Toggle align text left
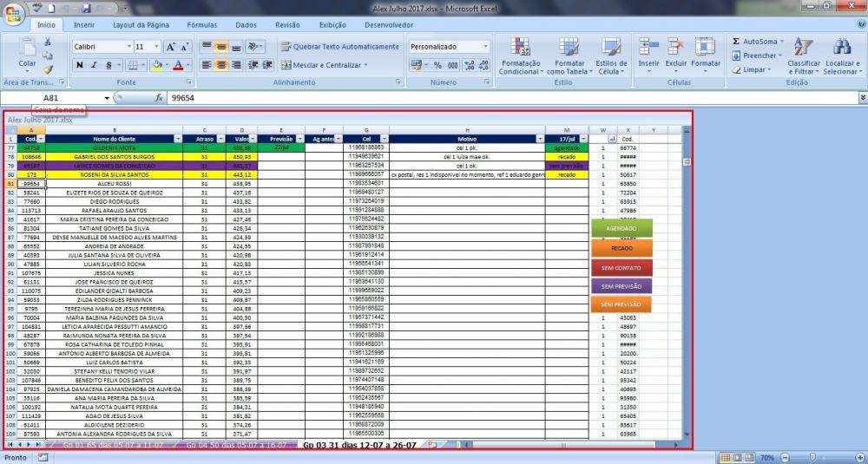Image resolution: width=868 pixels, height=464 pixels. coord(207,65)
